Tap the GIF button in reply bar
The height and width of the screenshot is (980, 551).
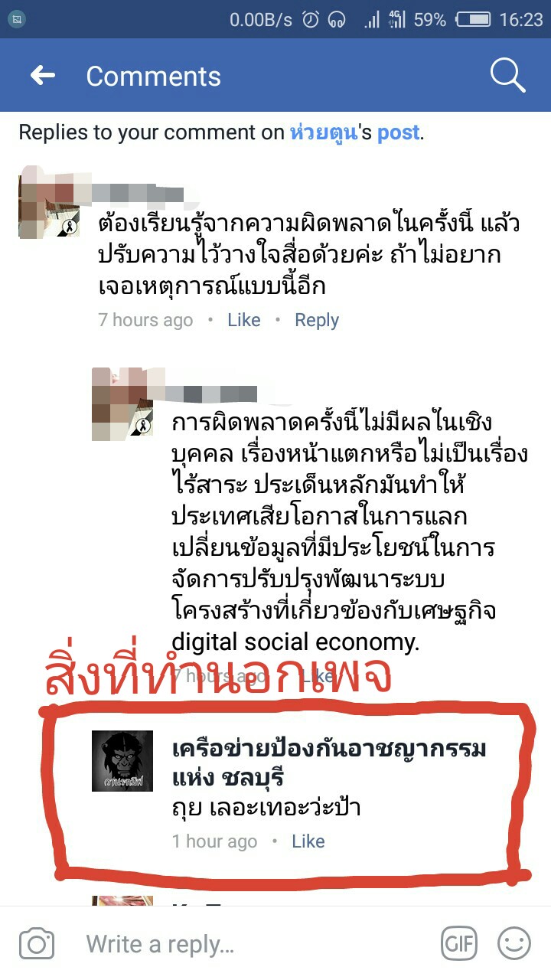[459, 943]
